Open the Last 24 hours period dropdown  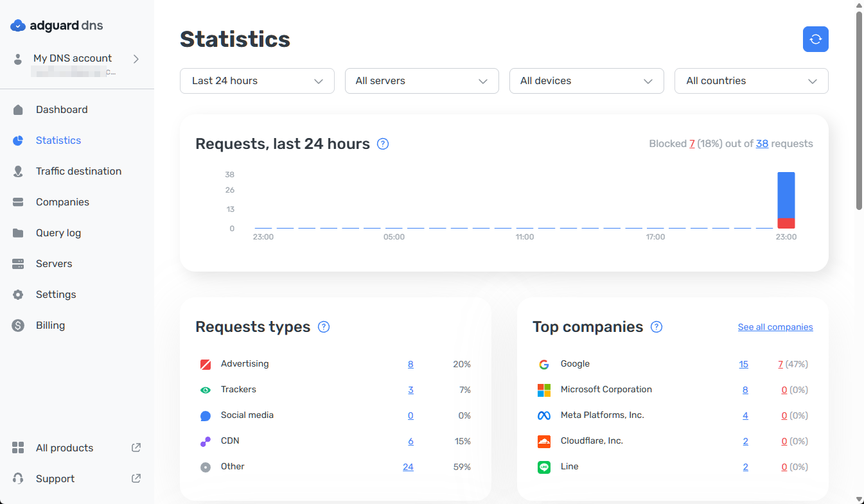click(x=257, y=81)
